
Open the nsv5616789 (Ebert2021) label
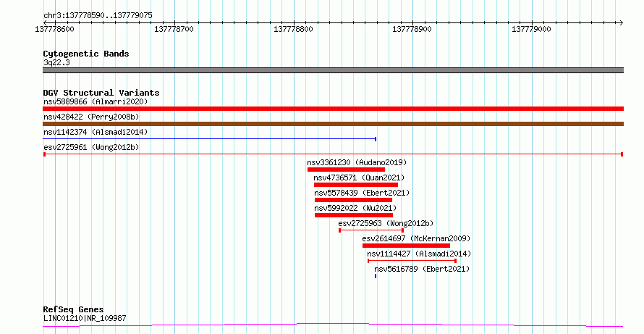422,269
